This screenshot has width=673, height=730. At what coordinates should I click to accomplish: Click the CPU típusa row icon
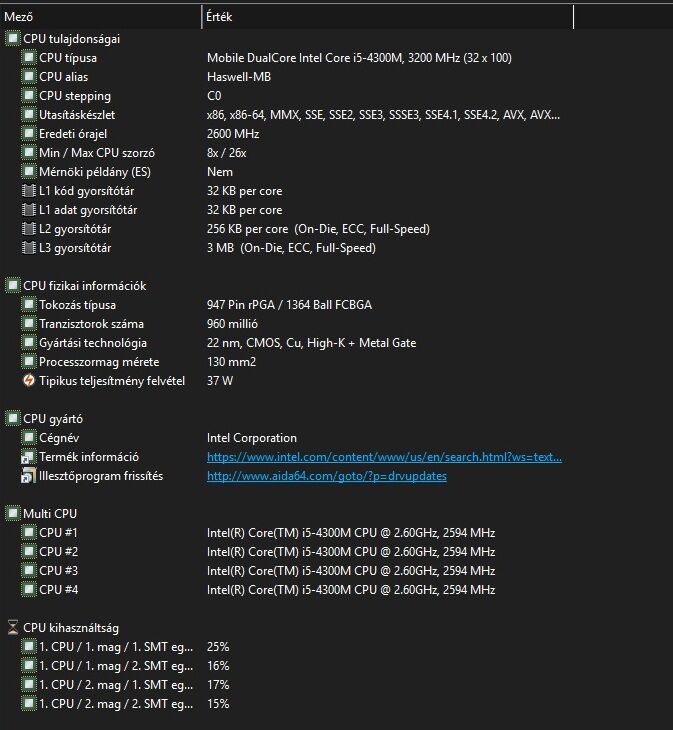(29, 58)
